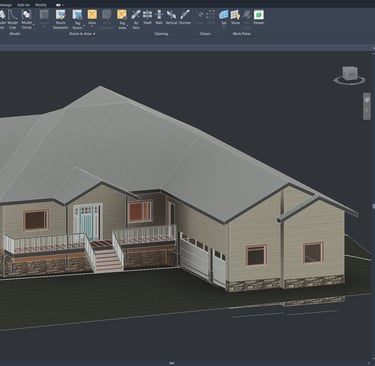Switch to the Manage ribbon tab
This screenshot has width=375, height=366.
coord(6,5)
